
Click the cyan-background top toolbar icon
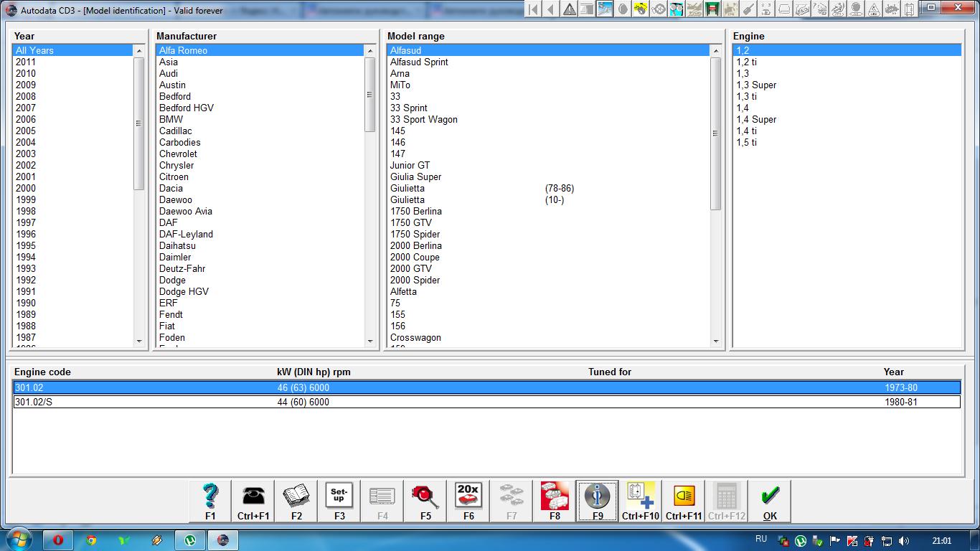677,9
